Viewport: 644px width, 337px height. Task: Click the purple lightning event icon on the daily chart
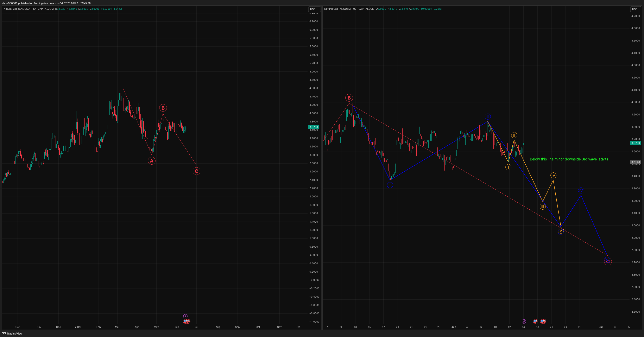(x=185, y=316)
